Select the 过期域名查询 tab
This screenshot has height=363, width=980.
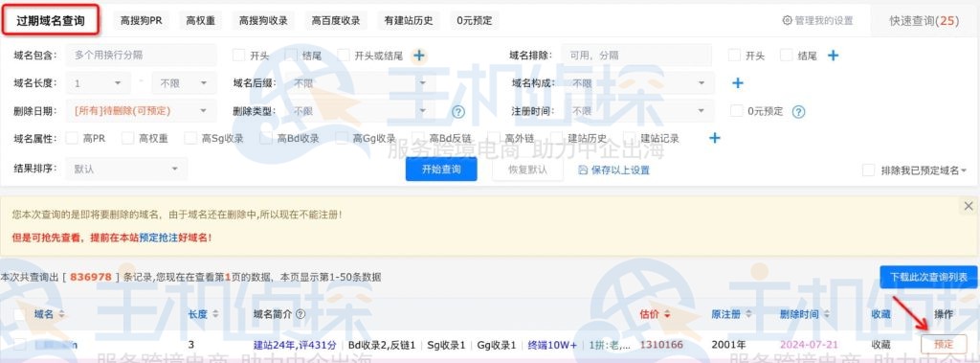[x=51, y=21]
